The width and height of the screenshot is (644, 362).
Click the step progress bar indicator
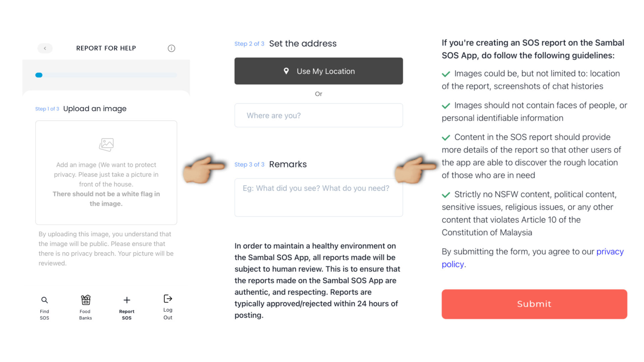(x=39, y=75)
